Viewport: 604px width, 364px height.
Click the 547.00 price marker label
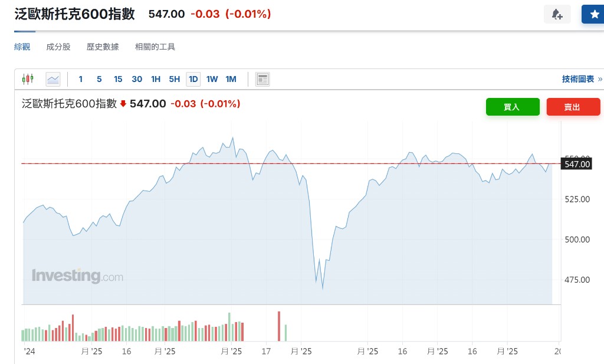pos(577,164)
